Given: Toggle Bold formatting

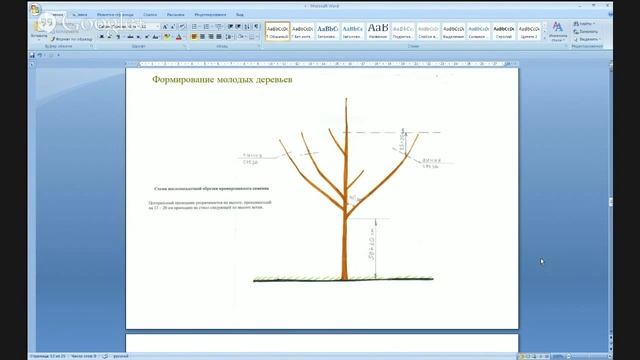Looking at the screenshot, I should click(102, 37).
